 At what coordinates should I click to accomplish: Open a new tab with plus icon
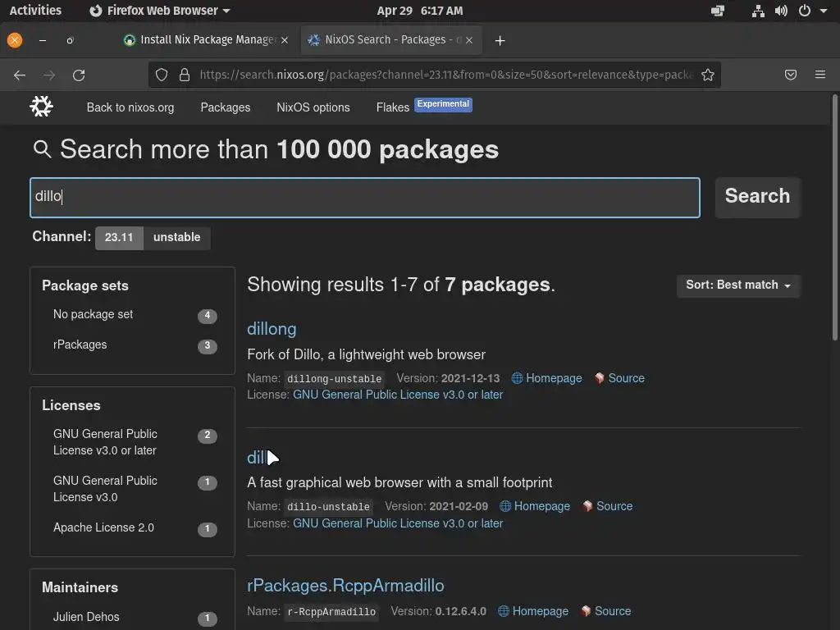coord(500,41)
